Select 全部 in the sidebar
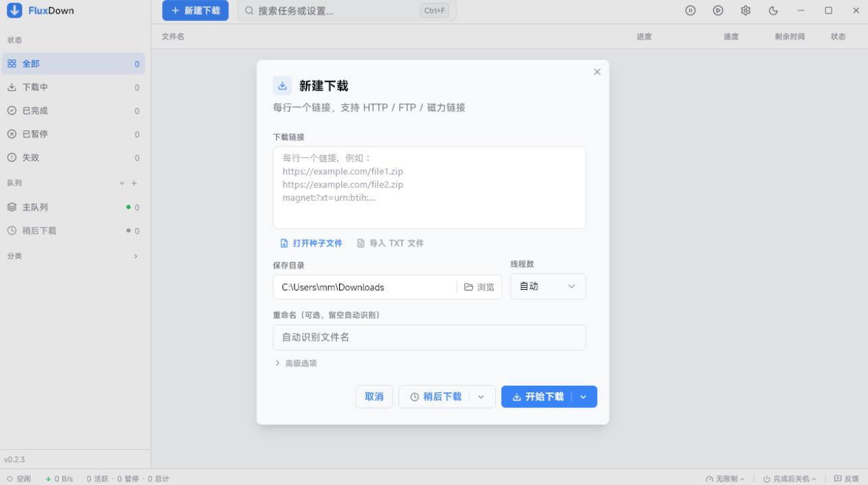 click(73, 63)
